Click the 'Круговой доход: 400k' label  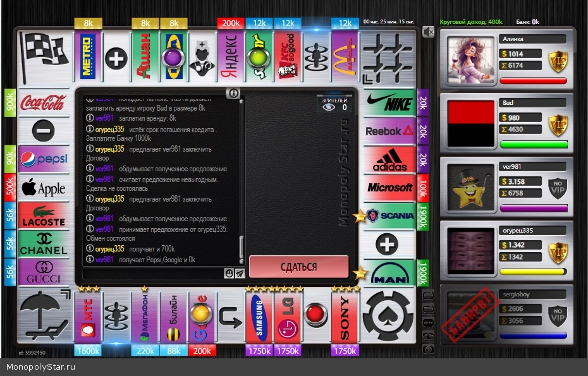(471, 21)
